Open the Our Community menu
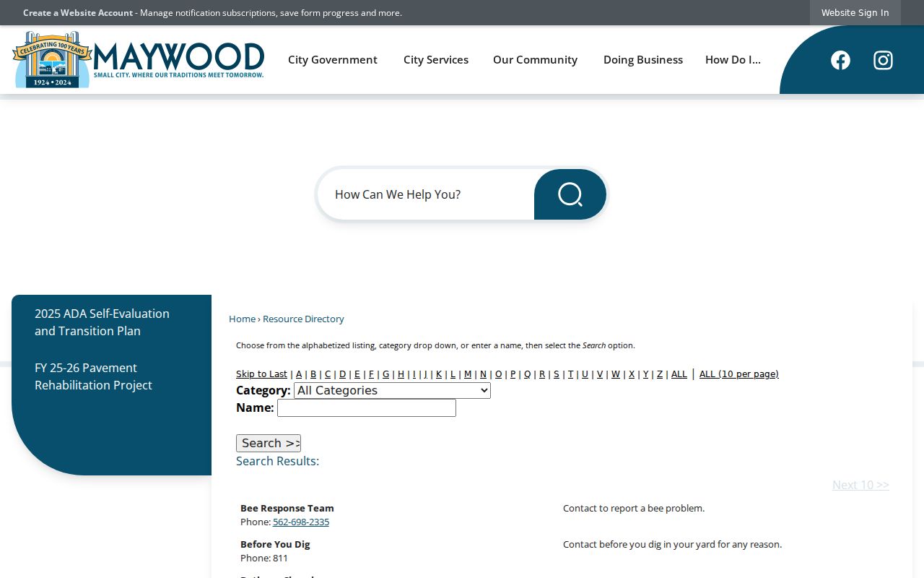Viewport: 924px width, 578px height. point(535,60)
